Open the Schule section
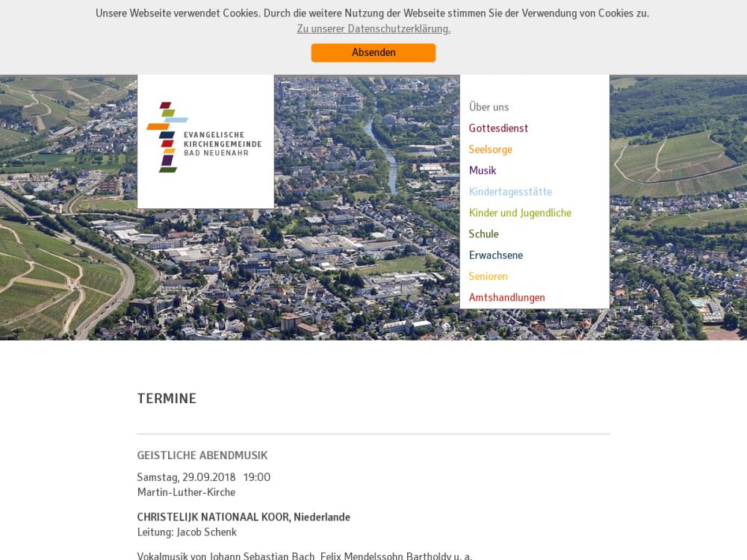This screenshot has width=747, height=560. [x=483, y=234]
